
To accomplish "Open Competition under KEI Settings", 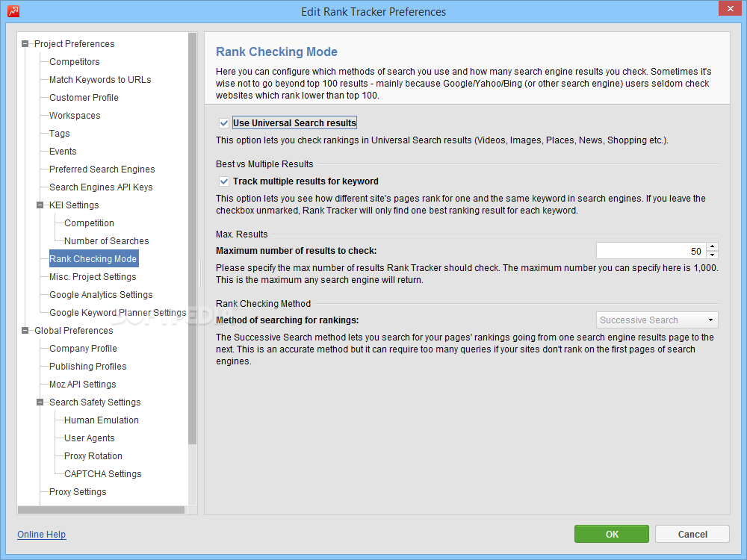I will tap(89, 223).
